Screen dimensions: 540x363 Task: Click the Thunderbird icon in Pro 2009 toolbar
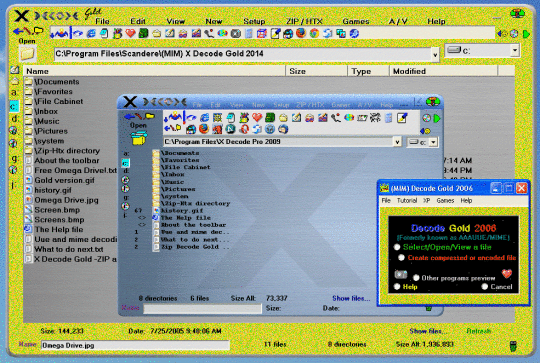283,129
